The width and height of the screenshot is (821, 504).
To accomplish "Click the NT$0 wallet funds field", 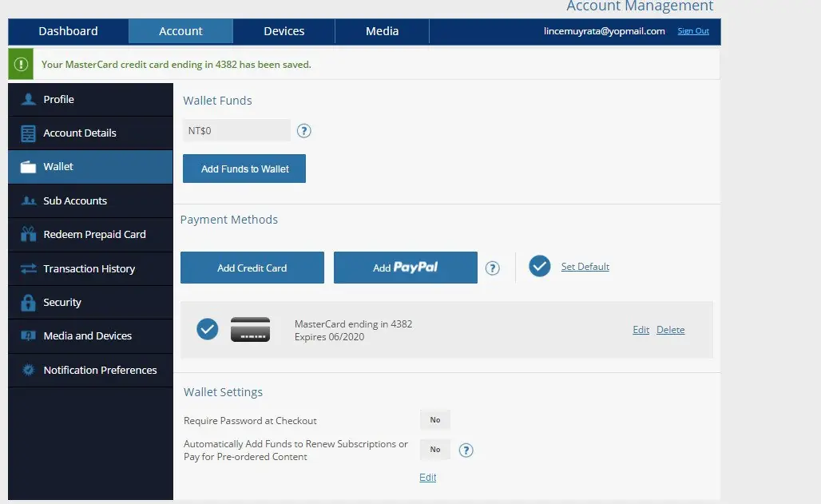I will tap(236, 130).
